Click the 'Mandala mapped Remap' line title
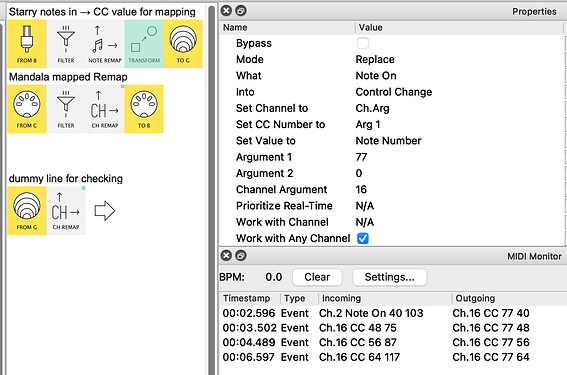 tap(68, 77)
